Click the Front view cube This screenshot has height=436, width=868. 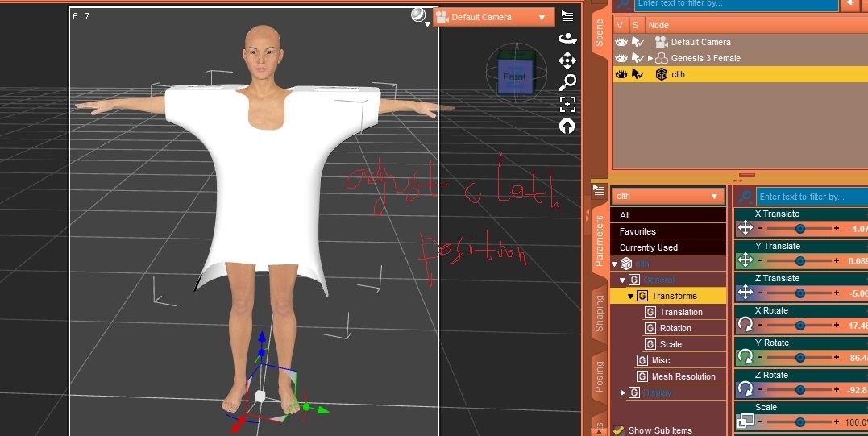[515, 77]
